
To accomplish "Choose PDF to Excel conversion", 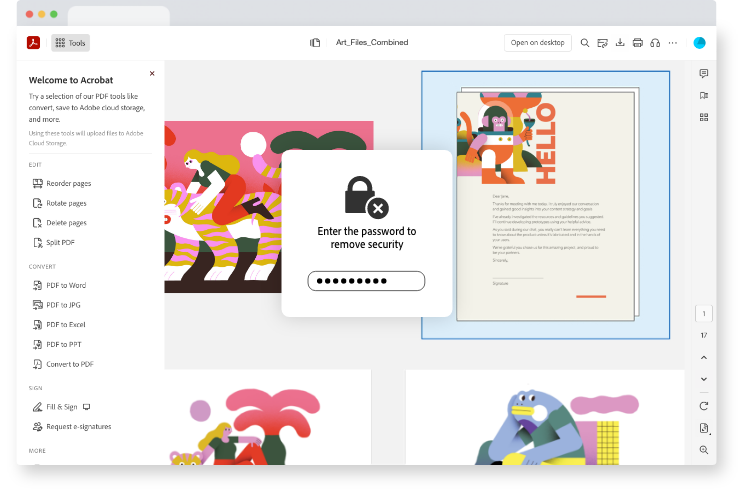I will 59,324.
